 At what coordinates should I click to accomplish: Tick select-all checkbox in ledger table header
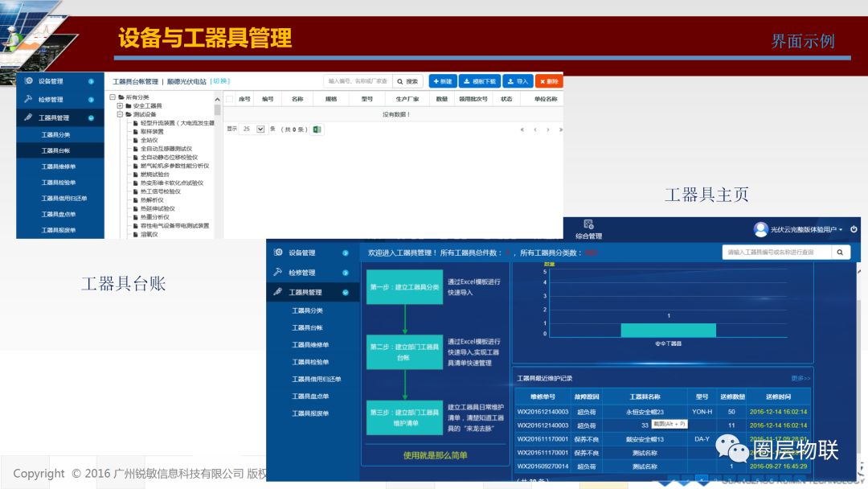[x=230, y=99]
